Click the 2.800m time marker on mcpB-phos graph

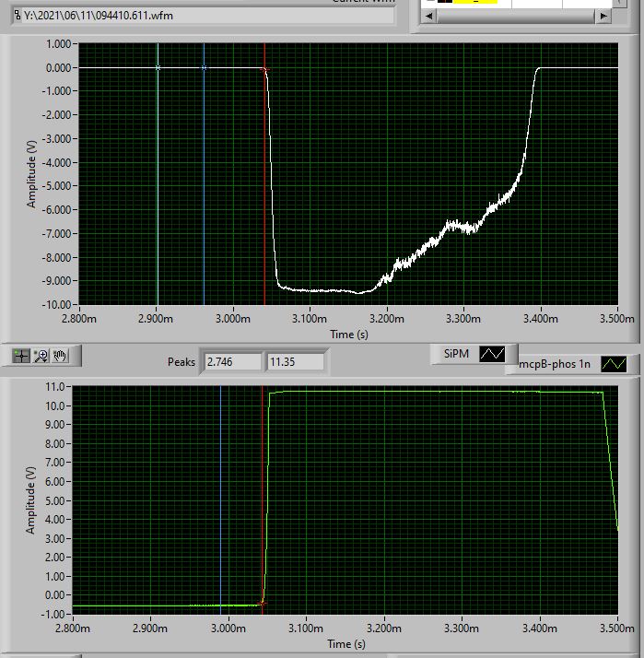(x=73, y=629)
